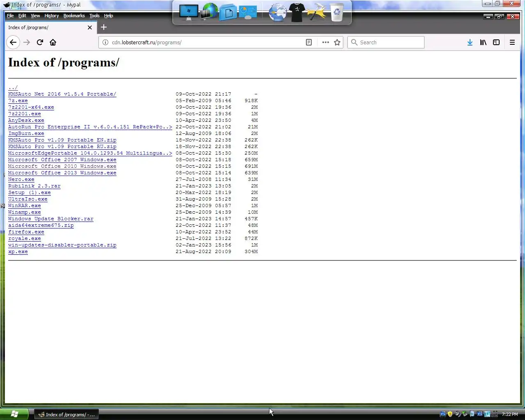
Task: Download Microsoft Office 2007 Windows.exe
Action: click(x=62, y=160)
